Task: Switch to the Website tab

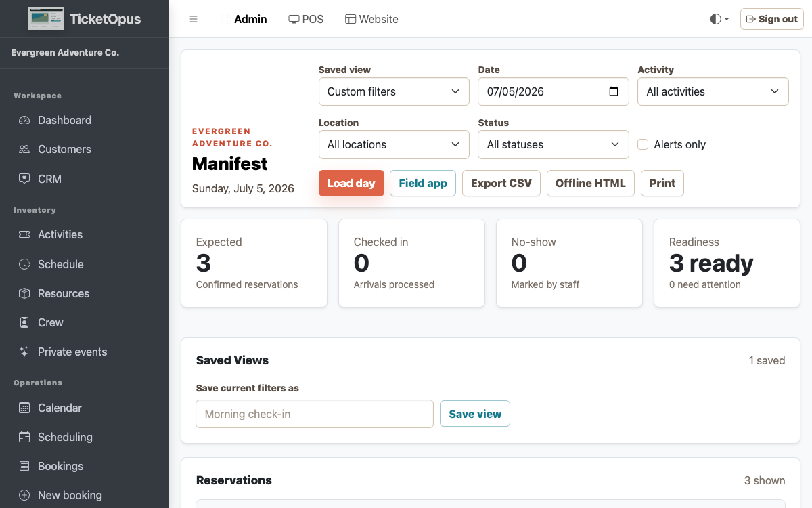Action: tap(371, 19)
